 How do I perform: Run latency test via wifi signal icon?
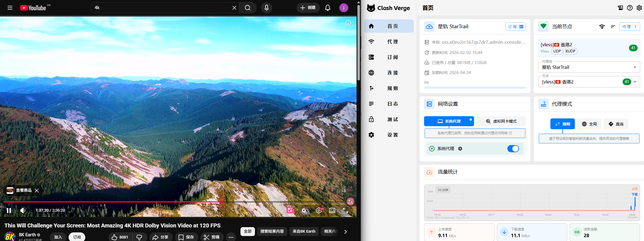602,27
